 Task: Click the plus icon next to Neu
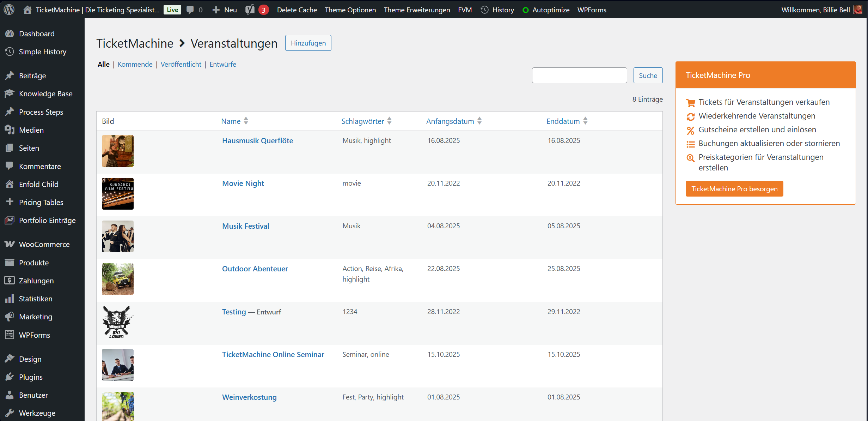click(x=216, y=10)
